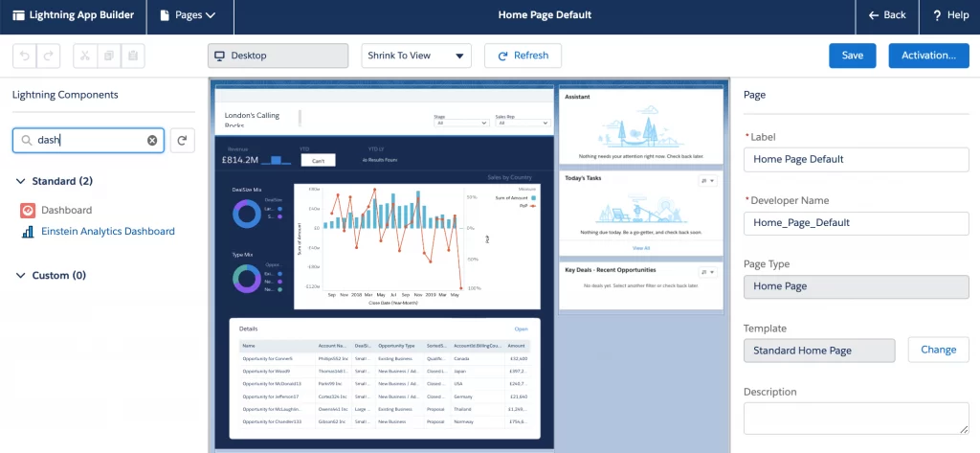Image resolution: width=980 pixels, height=453 pixels.
Task: Click the Refresh button
Action: (523, 56)
